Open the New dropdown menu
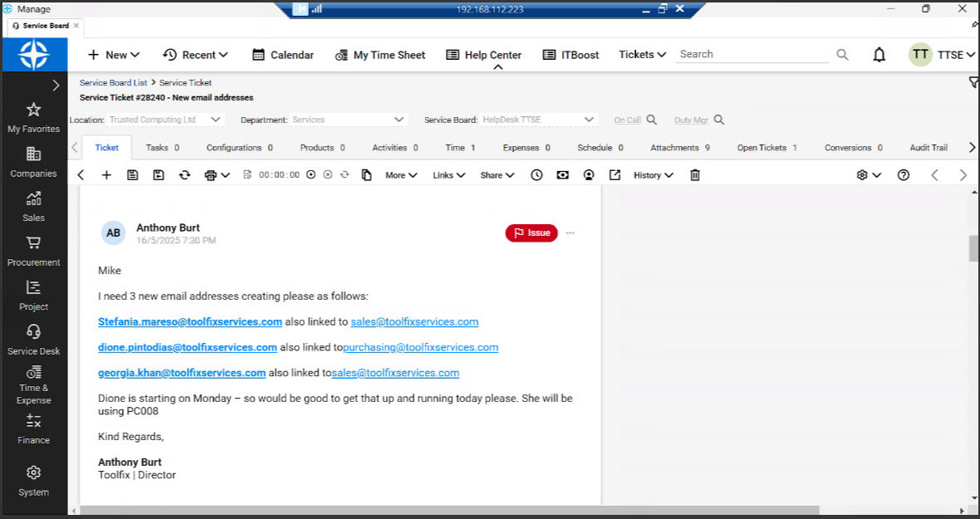 pyautogui.click(x=113, y=55)
